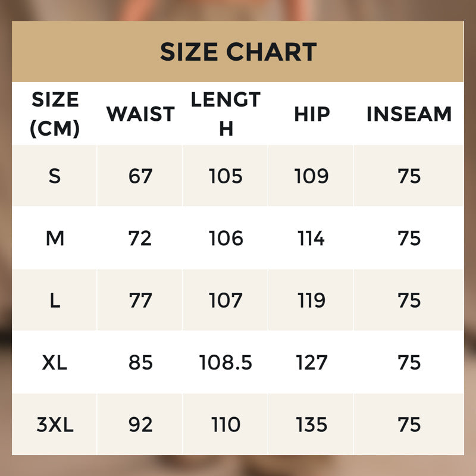
Task: Select the XL size row label
Action: click(55, 362)
